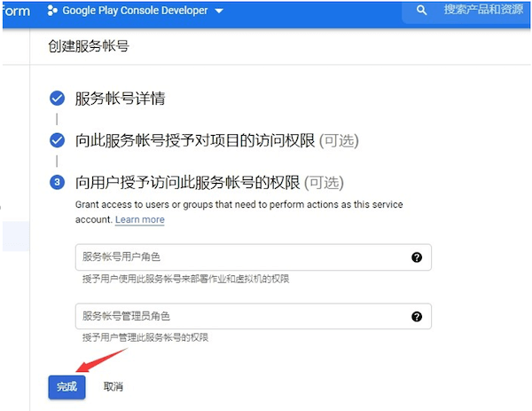Expand the Google Play Console Developer dropdown arrow
532x411 pixels.
pyautogui.click(x=219, y=11)
